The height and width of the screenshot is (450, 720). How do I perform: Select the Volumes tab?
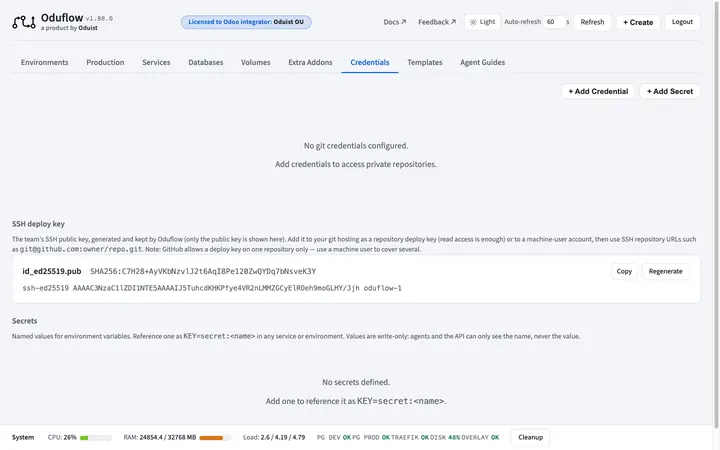click(x=255, y=62)
